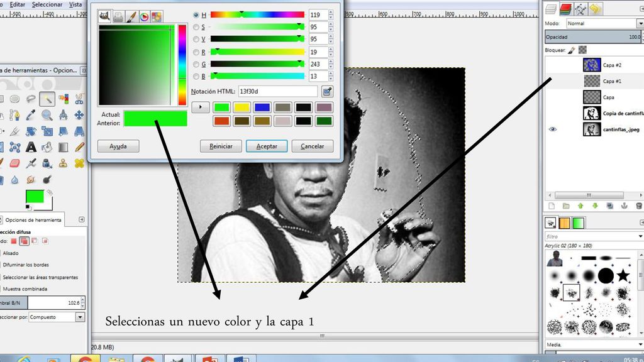Image resolution: width=644 pixels, height=362 pixels.
Task: Click the lower layer green down arrow
Action: 595,206
